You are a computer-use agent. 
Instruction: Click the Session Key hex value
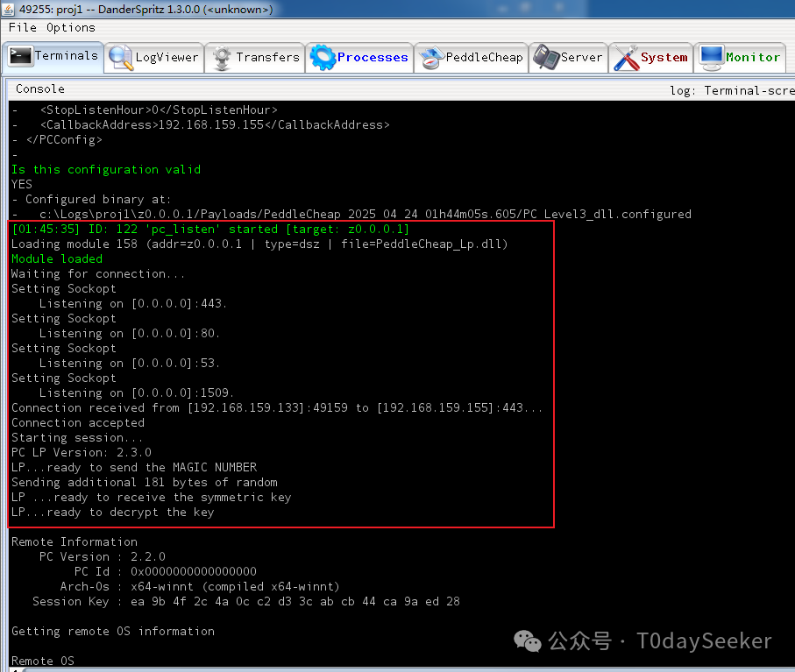coord(295,602)
